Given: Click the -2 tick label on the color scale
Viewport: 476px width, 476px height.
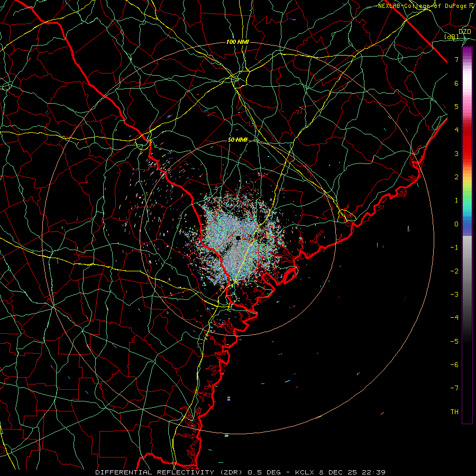Looking at the screenshot, I should (454, 271).
